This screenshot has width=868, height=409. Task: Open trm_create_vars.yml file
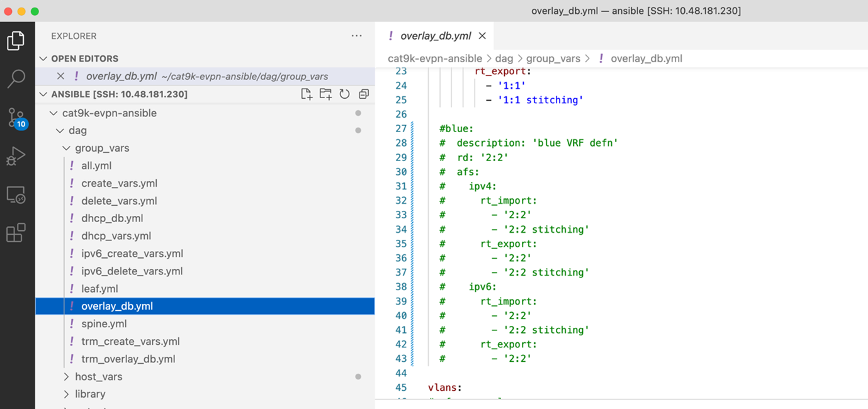click(x=130, y=342)
